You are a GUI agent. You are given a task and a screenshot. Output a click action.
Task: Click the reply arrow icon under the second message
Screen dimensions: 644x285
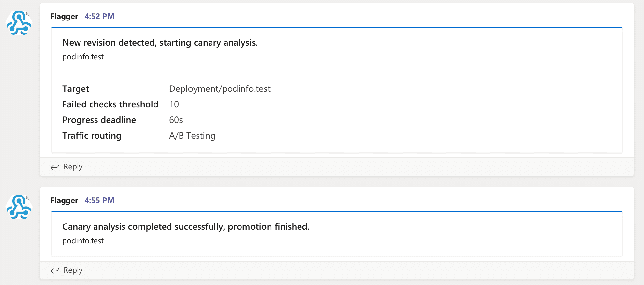[x=54, y=270]
